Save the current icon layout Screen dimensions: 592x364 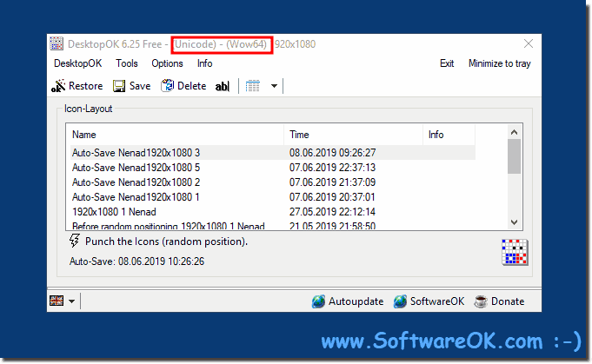(x=132, y=86)
